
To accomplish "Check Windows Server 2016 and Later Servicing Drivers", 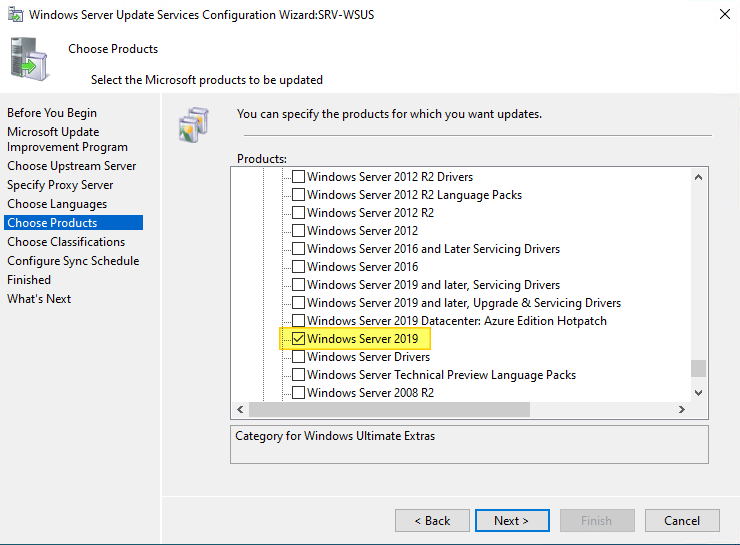I will pyautogui.click(x=298, y=248).
